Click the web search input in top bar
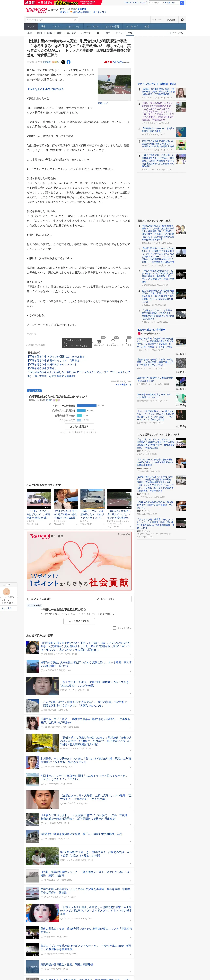 click(x=164, y=3)
